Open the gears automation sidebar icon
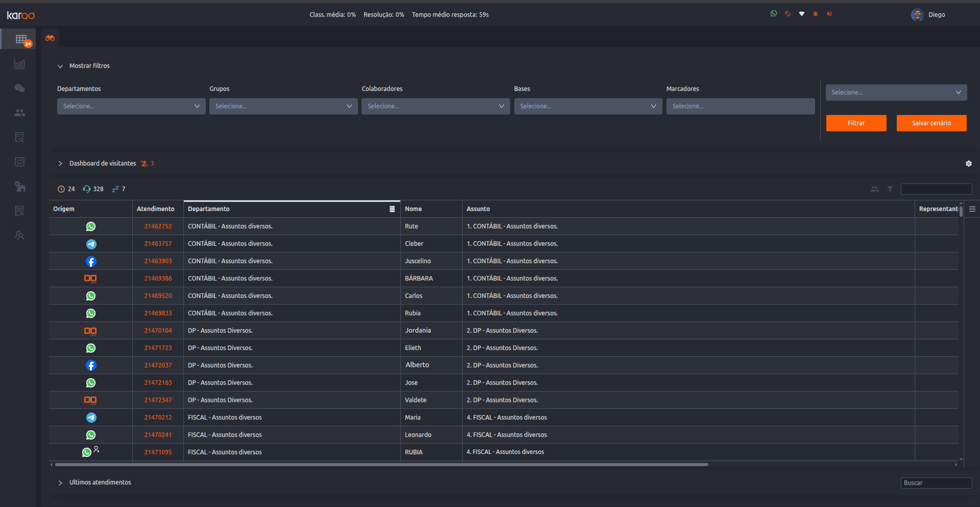Screen dimensions: 980x507 pyautogui.click(x=19, y=187)
